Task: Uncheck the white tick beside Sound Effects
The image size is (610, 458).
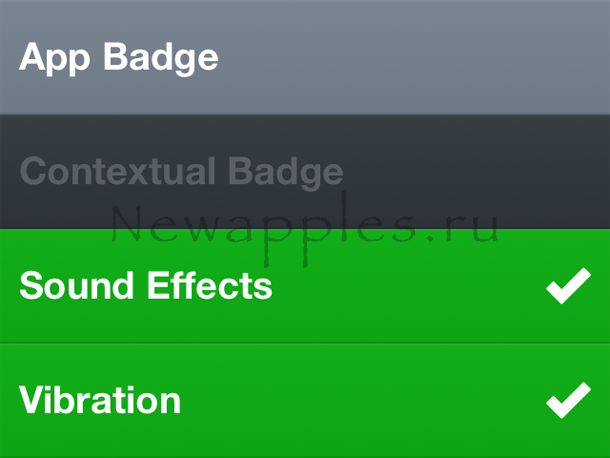Action: coord(568,288)
